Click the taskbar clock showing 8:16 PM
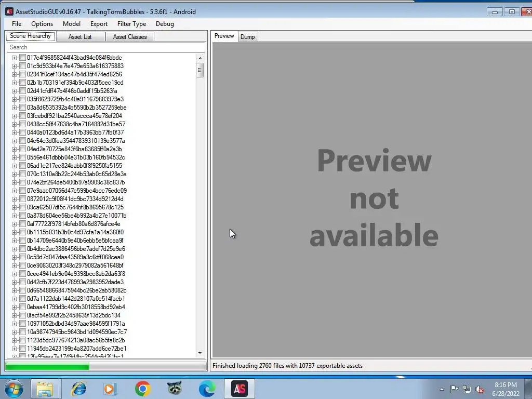 tap(506, 385)
